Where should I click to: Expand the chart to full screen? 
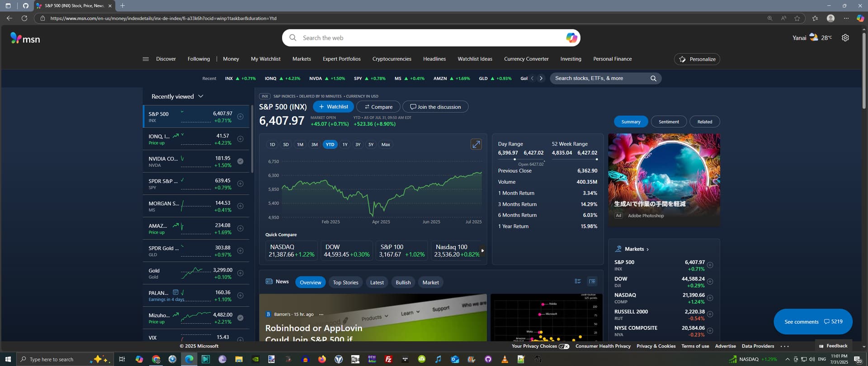[476, 144]
